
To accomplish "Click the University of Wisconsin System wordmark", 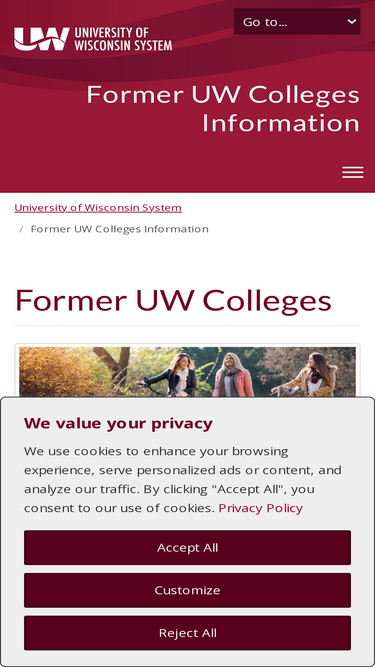I will 123,39.
